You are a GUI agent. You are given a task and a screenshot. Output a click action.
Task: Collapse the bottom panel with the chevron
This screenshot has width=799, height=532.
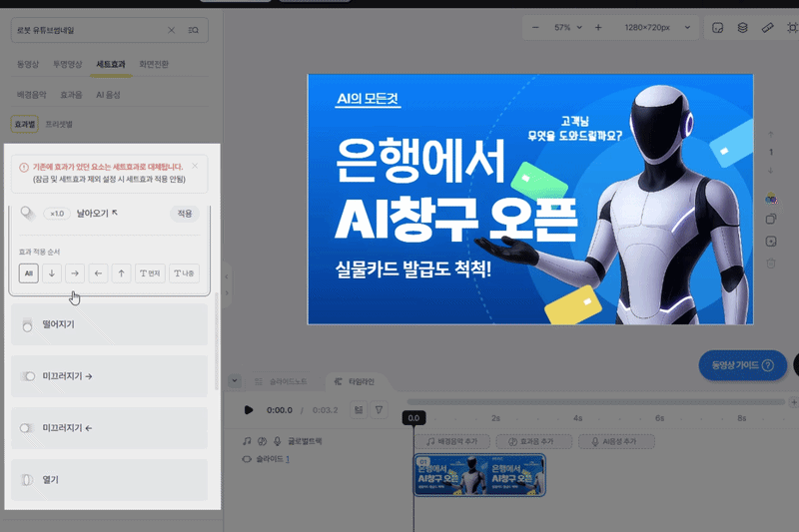click(x=235, y=381)
